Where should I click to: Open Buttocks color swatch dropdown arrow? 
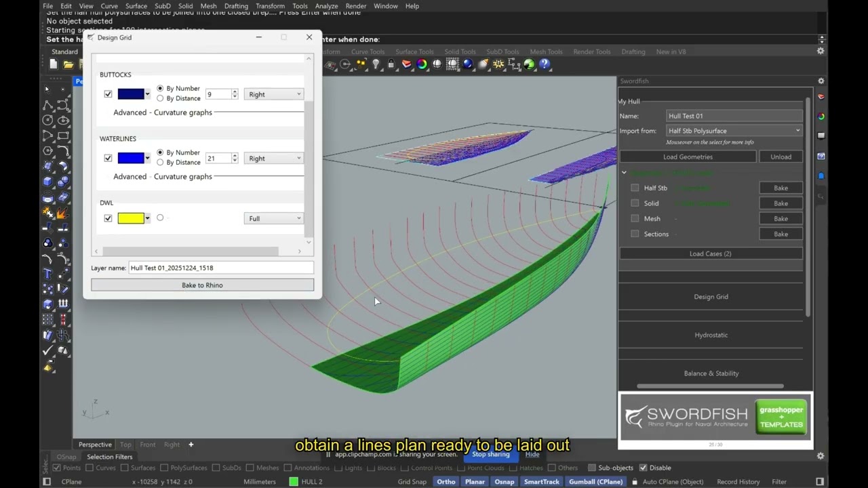tap(147, 94)
